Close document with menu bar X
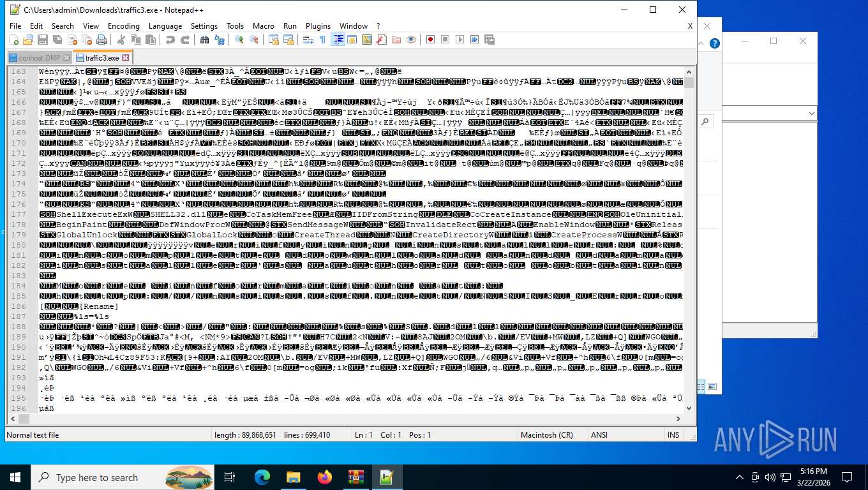Image resolution: width=868 pixels, height=490 pixels. 690,26
